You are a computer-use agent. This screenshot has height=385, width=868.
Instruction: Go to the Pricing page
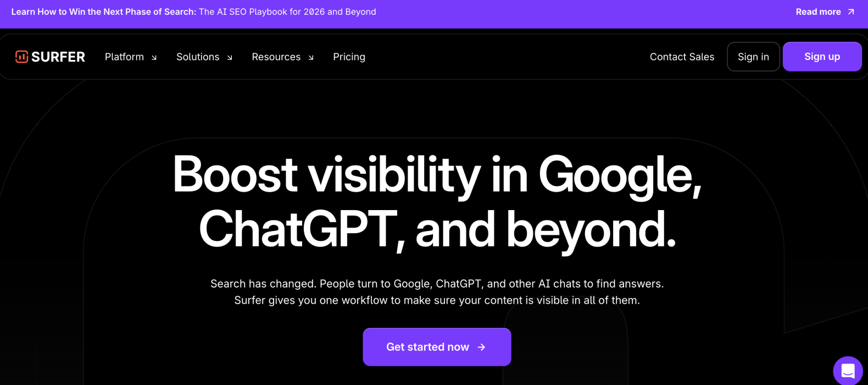coord(349,57)
